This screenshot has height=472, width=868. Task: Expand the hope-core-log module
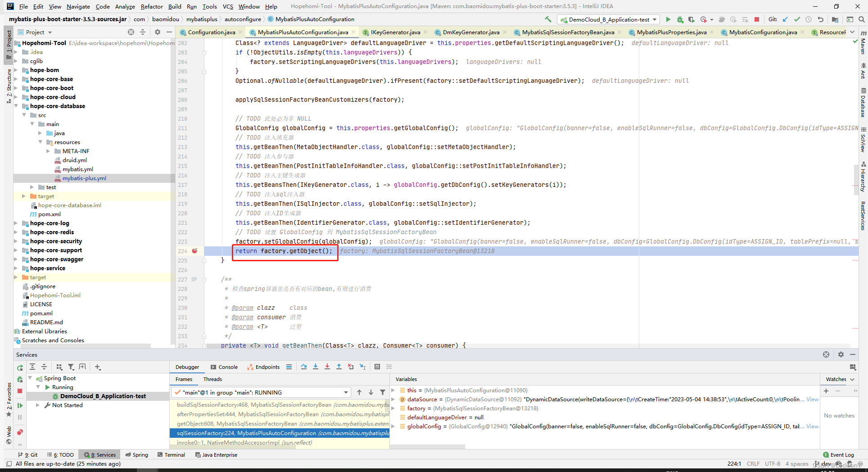point(16,223)
